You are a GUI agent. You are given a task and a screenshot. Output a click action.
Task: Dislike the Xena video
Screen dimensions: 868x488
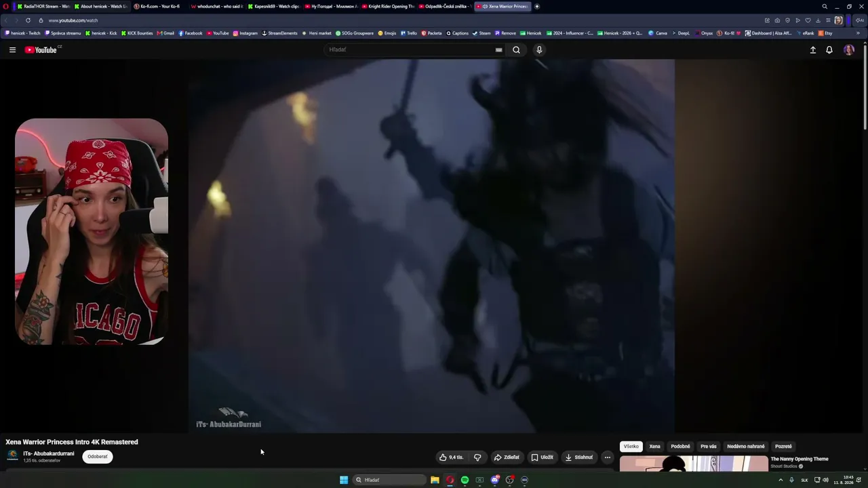pyautogui.click(x=477, y=457)
